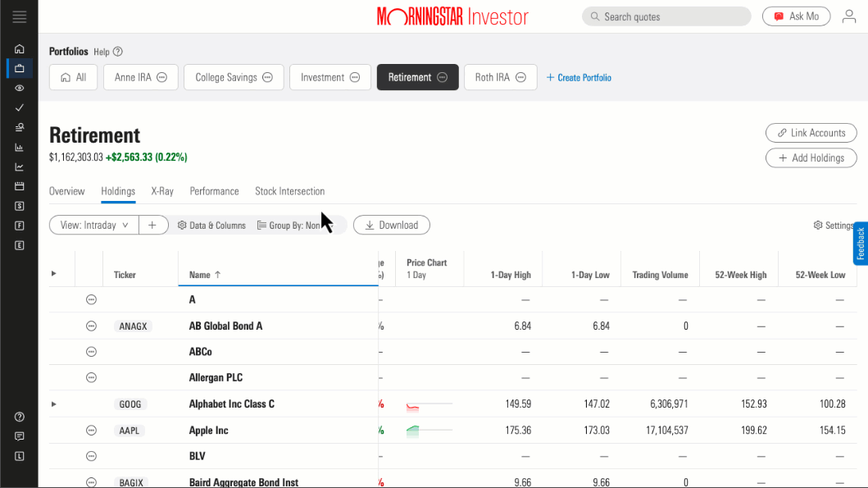Click the options icon on the Apple Inc row
Image resolution: width=868 pixels, height=488 pixels.
coord(92,431)
